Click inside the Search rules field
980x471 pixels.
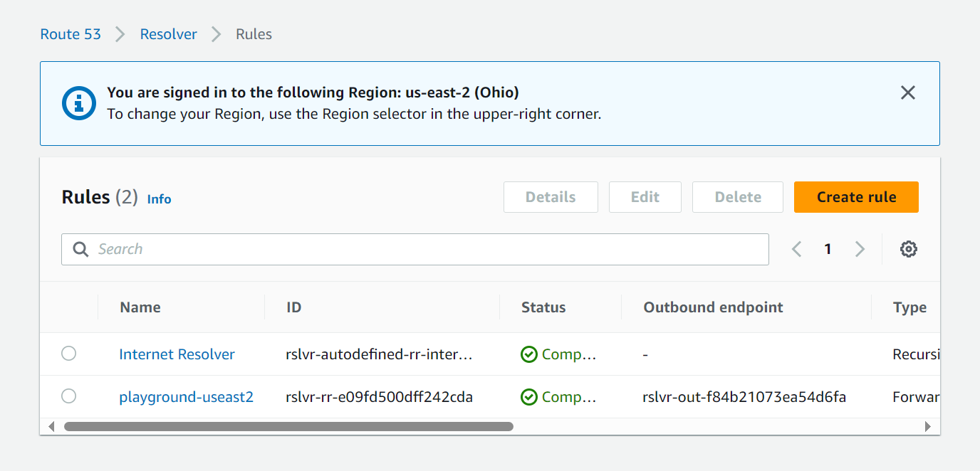coord(285,249)
